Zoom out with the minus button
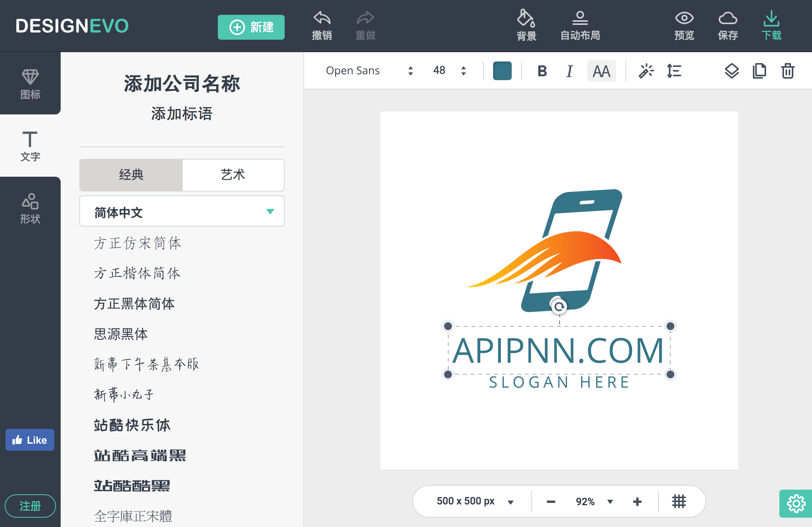 [551, 501]
